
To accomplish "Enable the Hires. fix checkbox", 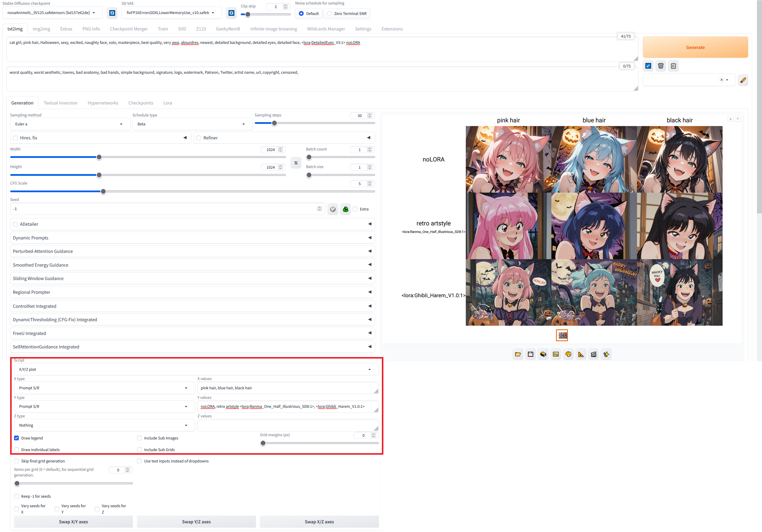I will pos(15,138).
